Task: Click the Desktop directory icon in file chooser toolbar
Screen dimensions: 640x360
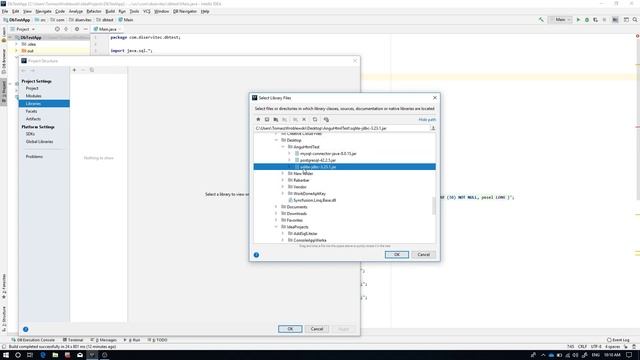Action: pyautogui.click(x=267, y=120)
